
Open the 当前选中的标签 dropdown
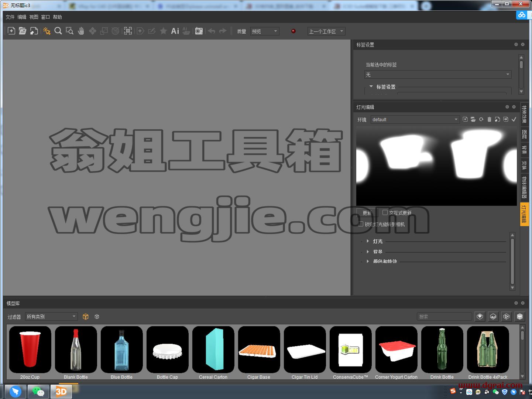pyautogui.click(x=438, y=75)
